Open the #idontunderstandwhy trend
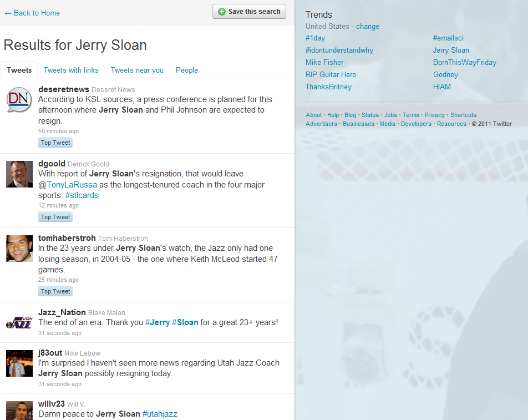This screenshot has width=528, height=420. (x=339, y=50)
